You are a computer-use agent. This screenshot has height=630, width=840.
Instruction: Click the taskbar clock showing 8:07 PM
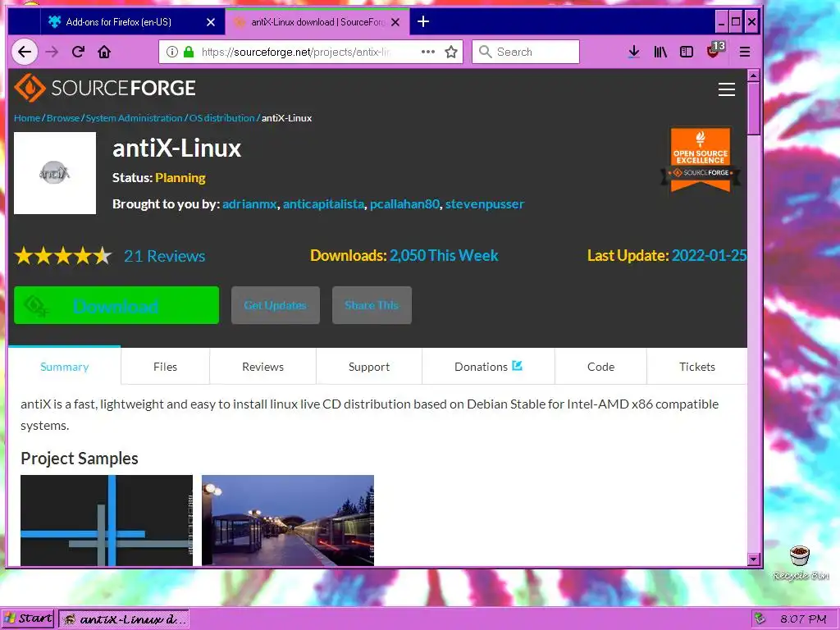click(x=803, y=619)
